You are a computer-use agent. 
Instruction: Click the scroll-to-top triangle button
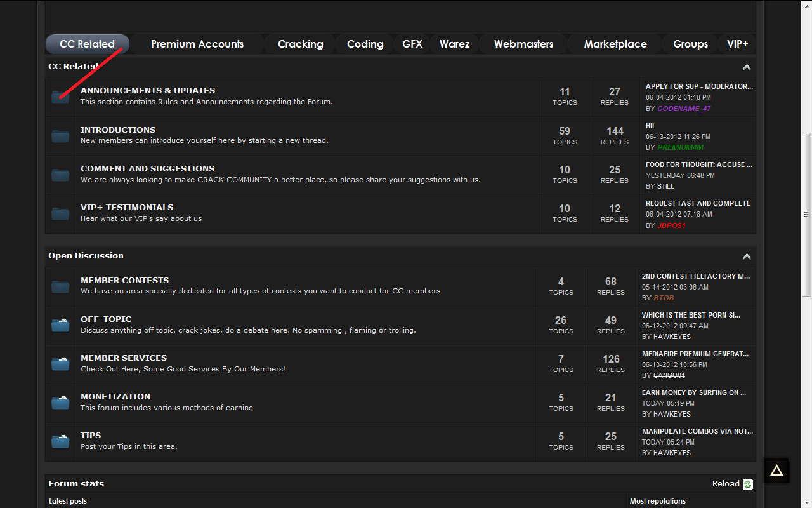click(x=776, y=471)
